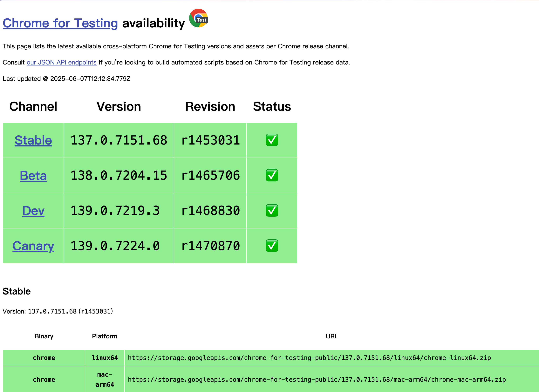Click the chrome-linux64.zip download URL
Viewport: 539px width, 392px height.
point(309,358)
